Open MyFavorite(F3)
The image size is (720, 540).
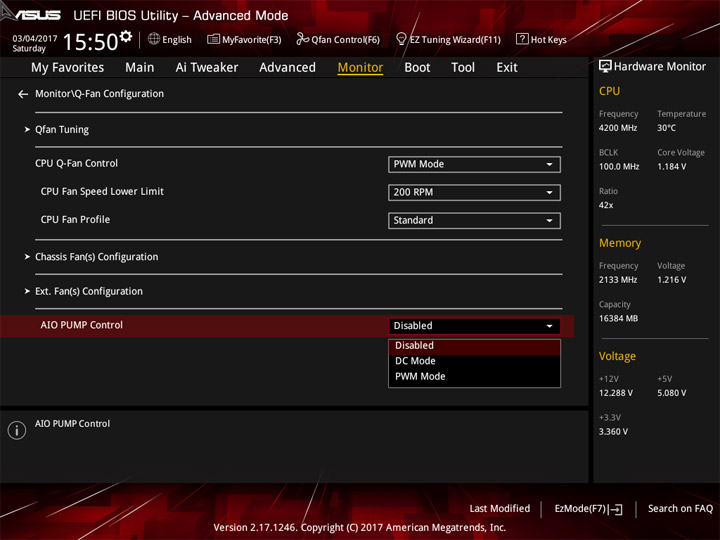pos(244,39)
